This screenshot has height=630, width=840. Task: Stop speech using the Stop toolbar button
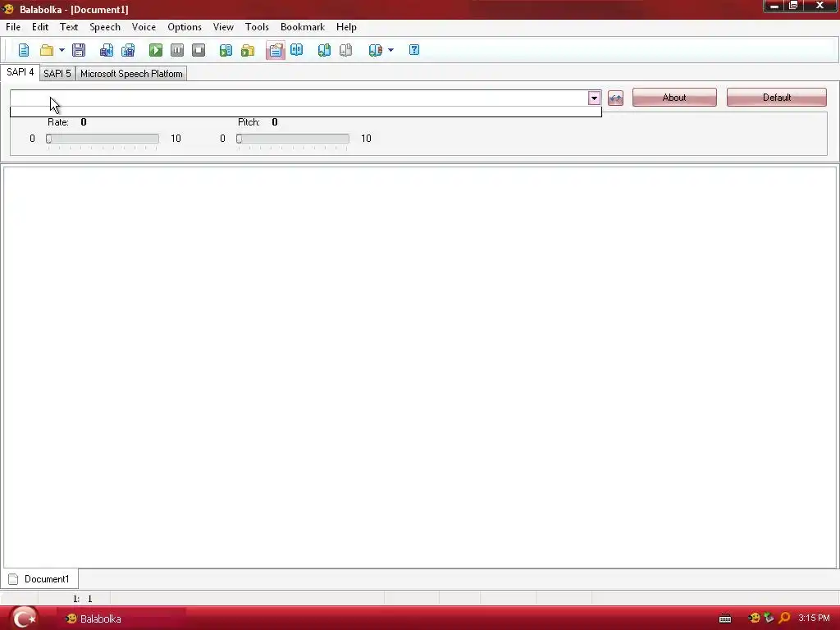click(x=199, y=50)
